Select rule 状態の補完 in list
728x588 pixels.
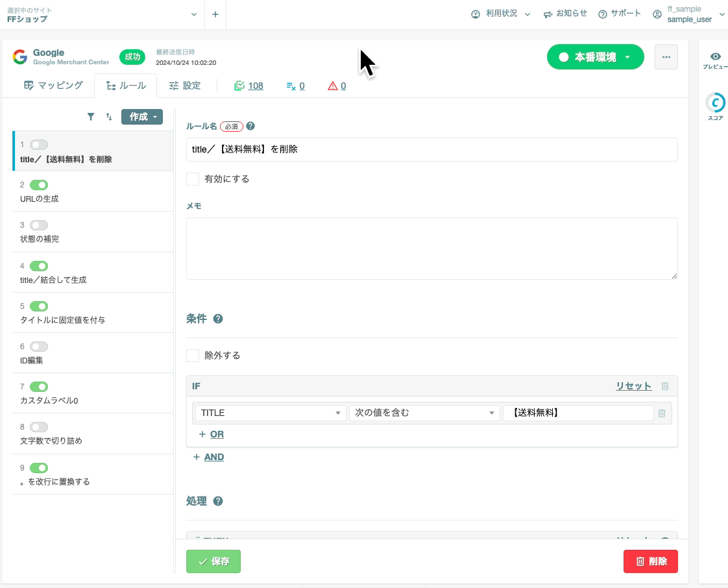pyautogui.click(x=93, y=232)
